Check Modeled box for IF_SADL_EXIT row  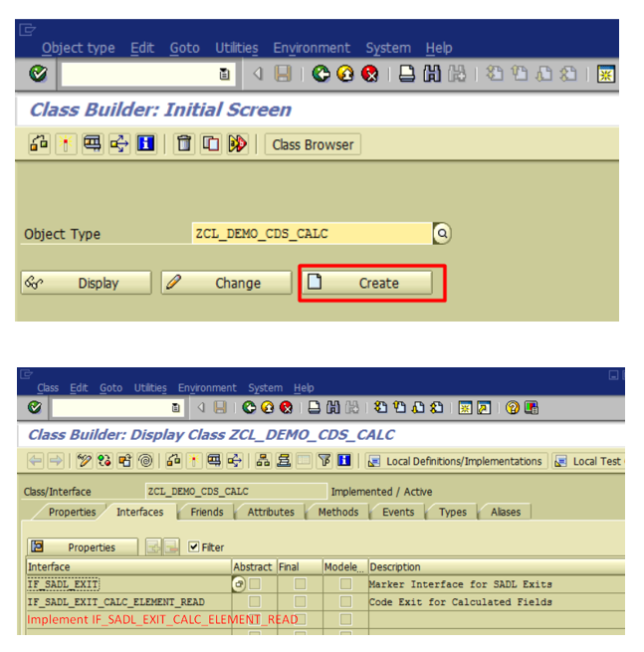click(x=345, y=583)
